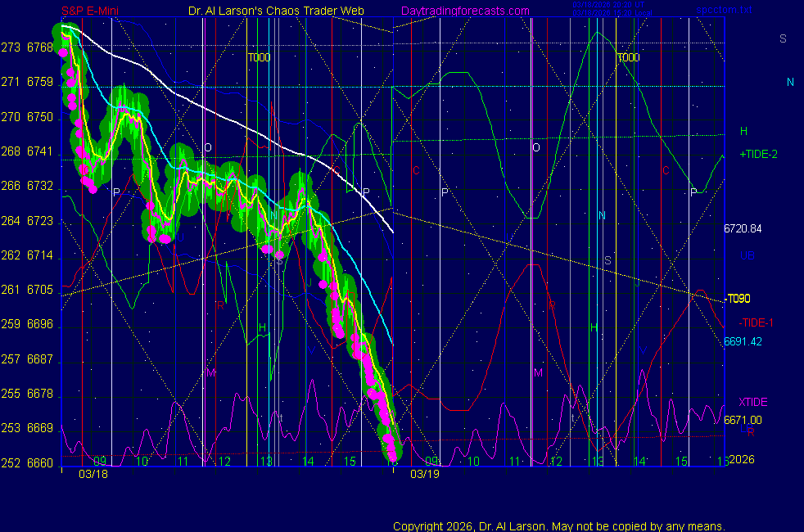Select the 03/19 date marker
Screen dimensions: 804x532
(425, 474)
